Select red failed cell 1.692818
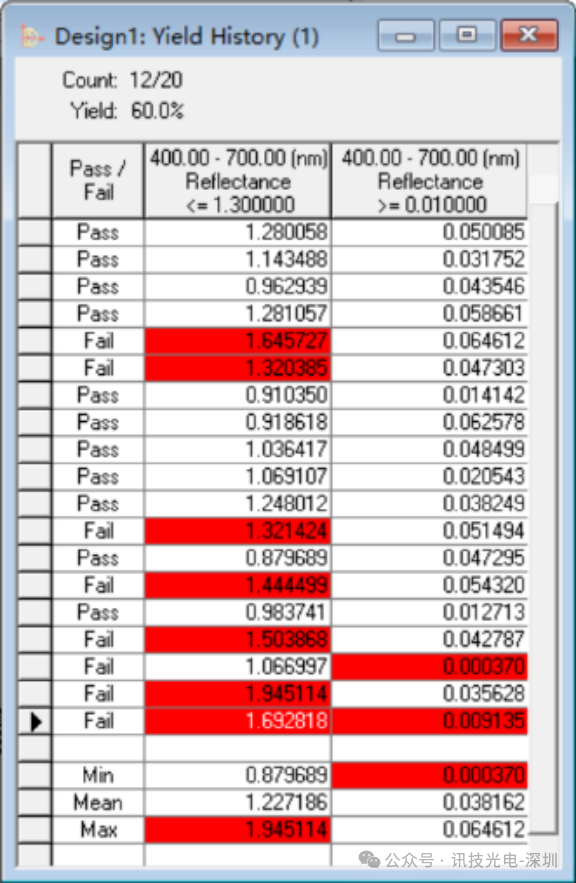The height and width of the screenshot is (883, 576). click(238, 721)
